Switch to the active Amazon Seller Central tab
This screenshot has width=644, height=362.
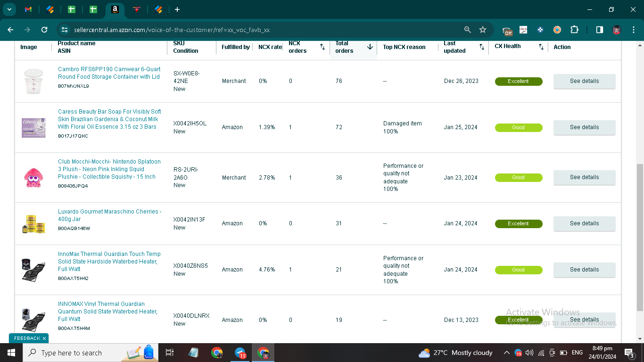pyautogui.click(x=115, y=9)
